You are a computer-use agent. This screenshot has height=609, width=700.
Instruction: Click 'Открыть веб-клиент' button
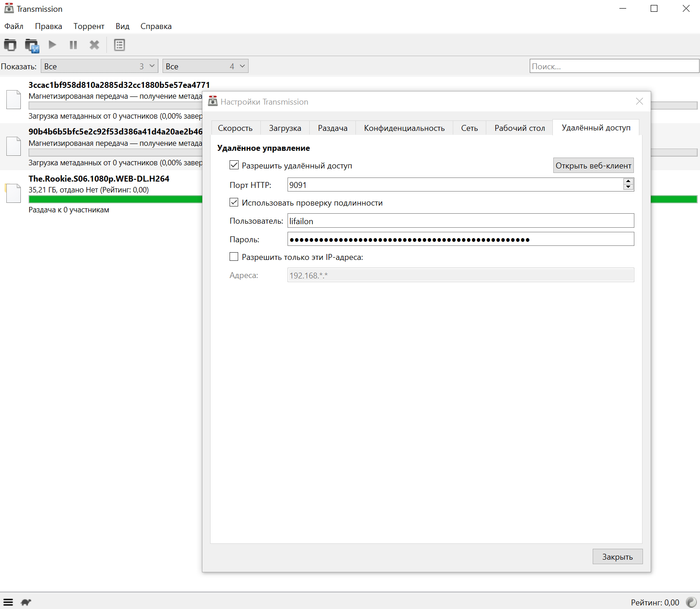pos(593,165)
